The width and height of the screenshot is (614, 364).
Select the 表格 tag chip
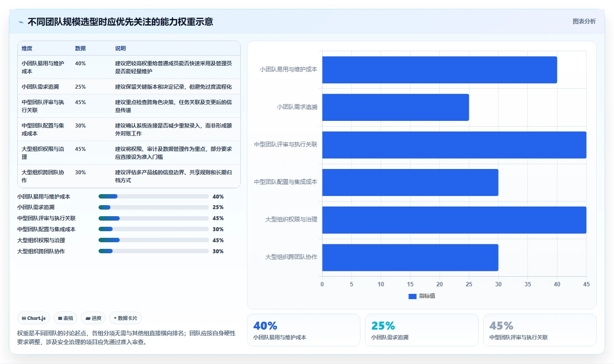[x=65, y=318]
